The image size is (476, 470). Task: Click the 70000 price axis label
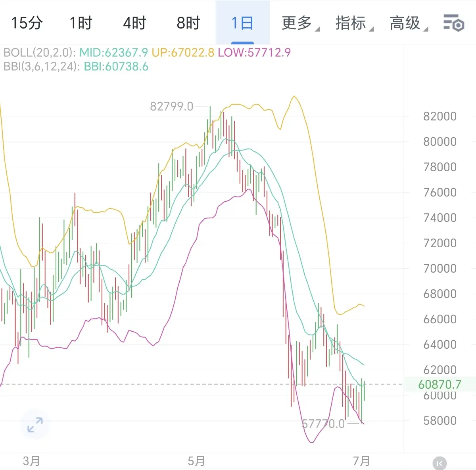tap(440, 268)
